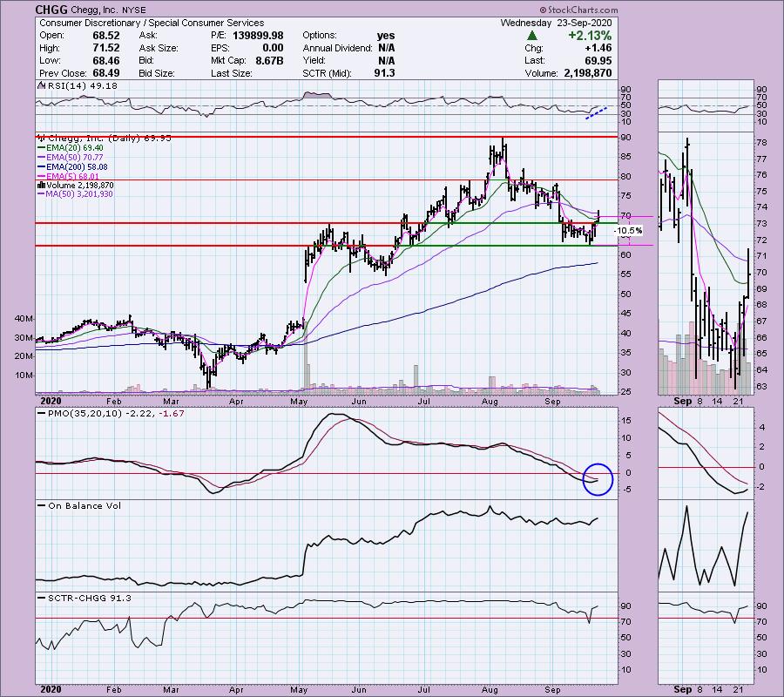Select the Low price 68.46
The height and width of the screenshot is (697, 784).
pyautogui.click(x=105, y=60)
